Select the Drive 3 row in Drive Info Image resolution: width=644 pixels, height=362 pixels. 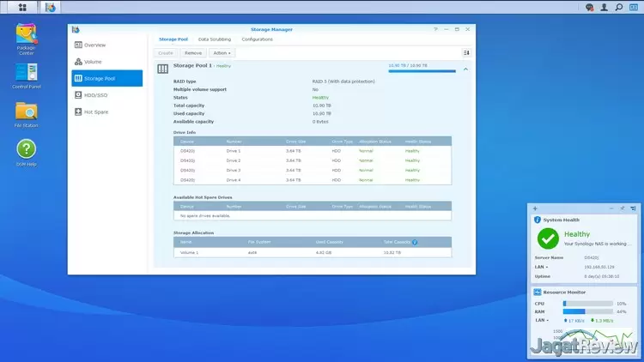point(313,171)
